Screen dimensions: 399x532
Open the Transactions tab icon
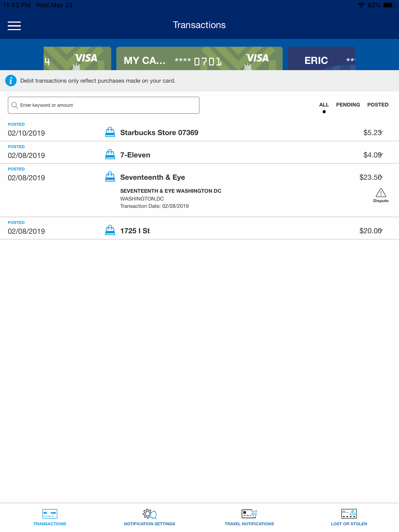[50, 514]
